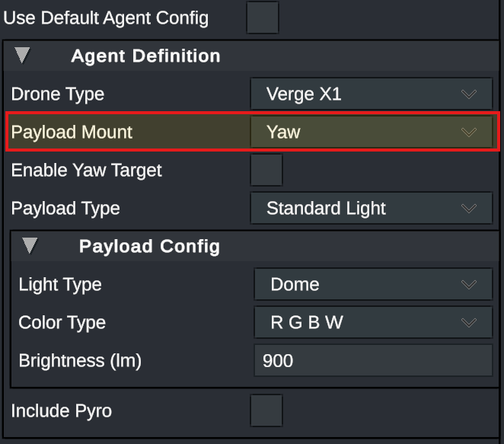Screen dimensions: 504x444
Task: Check the Include Pyro box
Action: pyautogui.click(x=266, y=410)
